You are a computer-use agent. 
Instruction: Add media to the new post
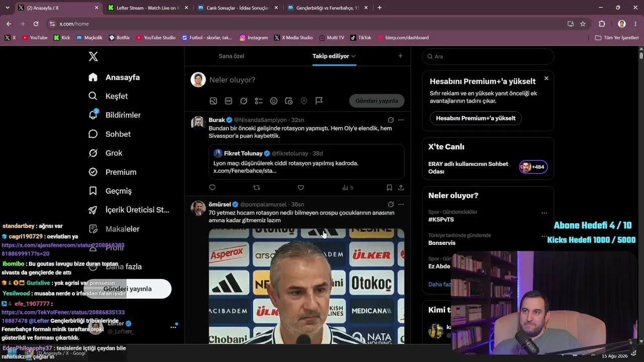(213, 101)
